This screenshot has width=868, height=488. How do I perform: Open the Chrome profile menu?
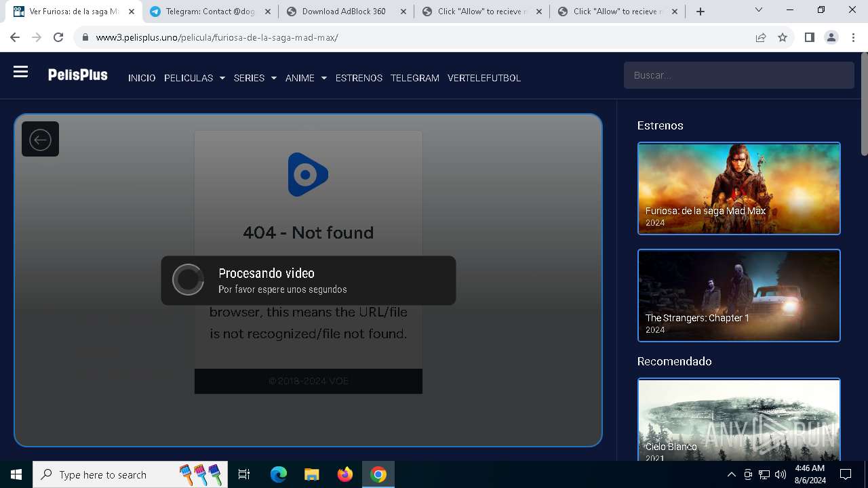coord(831,38)
